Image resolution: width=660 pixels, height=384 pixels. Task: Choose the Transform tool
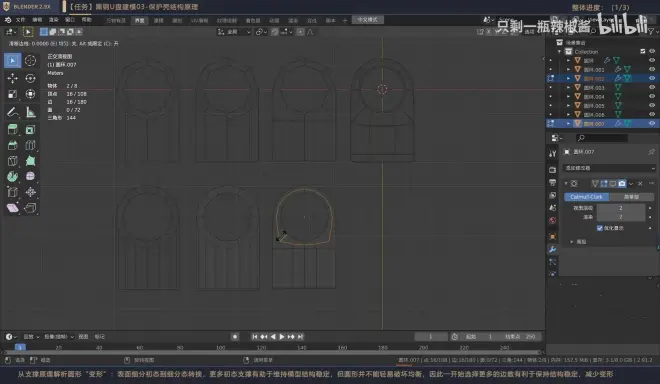[30, 94]
